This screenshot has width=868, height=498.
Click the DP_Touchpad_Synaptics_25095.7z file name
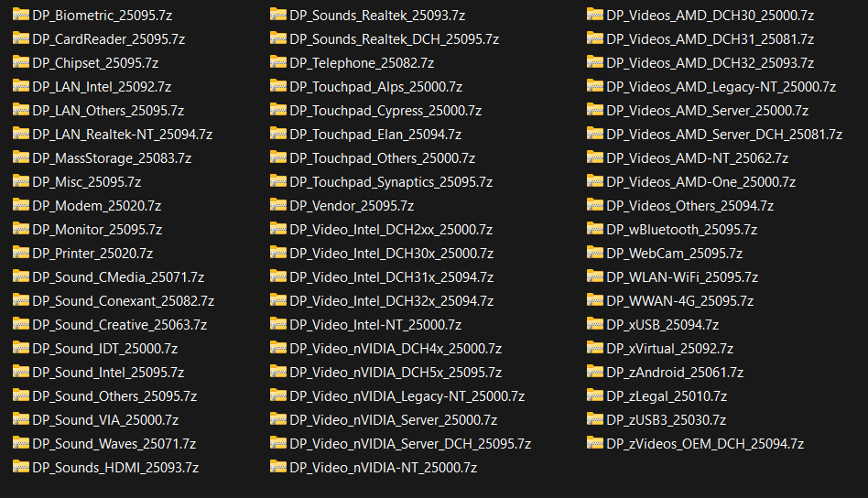390,182
